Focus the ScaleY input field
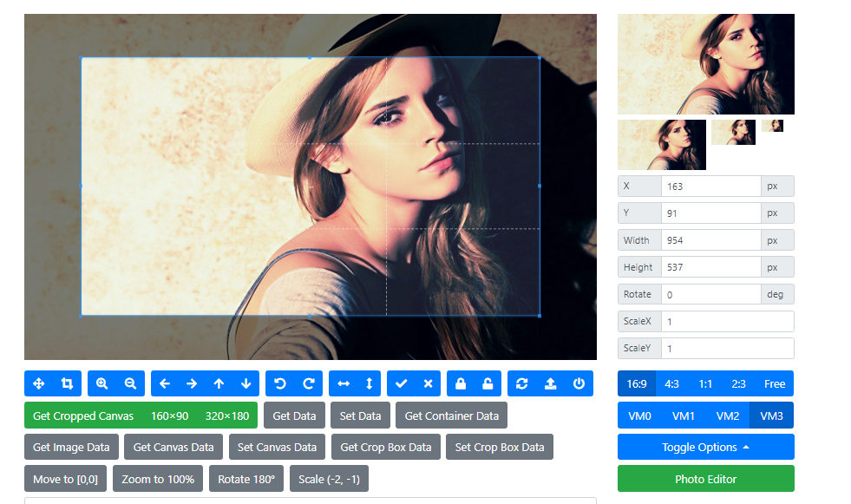The width and height of the screenshot is (851, 504). click(x=727, y=349)
